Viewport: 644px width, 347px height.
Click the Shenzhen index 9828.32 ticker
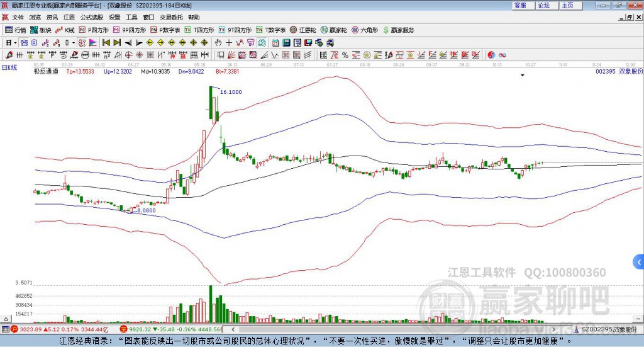(x=171, y=329)
